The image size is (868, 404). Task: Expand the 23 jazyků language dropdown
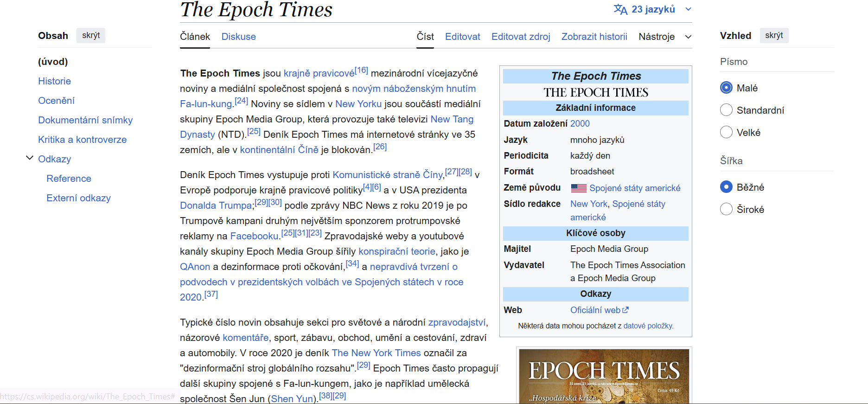[x=653, y=9]
